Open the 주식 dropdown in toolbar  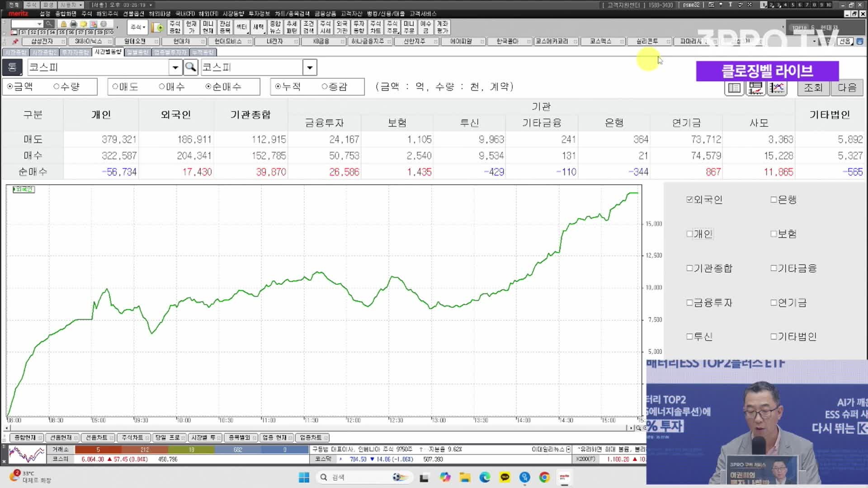[137, 27]
